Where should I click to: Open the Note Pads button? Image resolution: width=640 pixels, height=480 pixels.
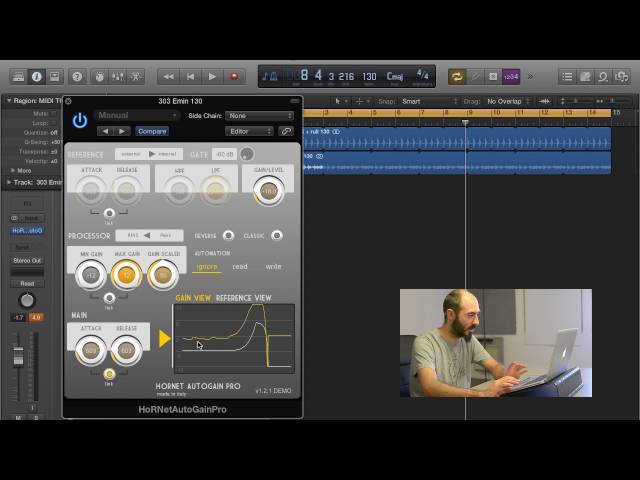point(585,76)
